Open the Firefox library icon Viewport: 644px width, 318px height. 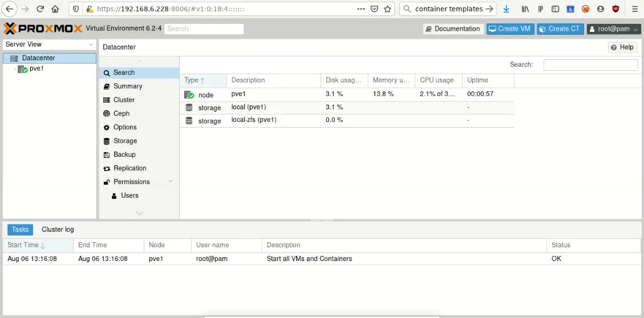tap(525, 9)
